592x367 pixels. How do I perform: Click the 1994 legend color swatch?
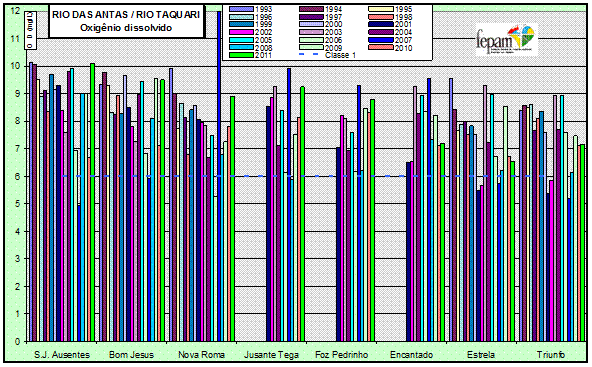pos(311,9)
